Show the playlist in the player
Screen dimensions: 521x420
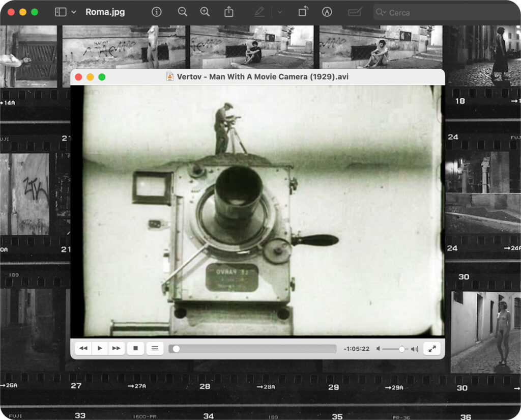155,348
